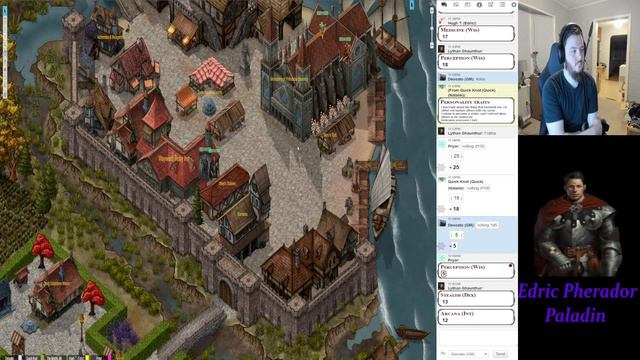Image resolution: width=640 pixels, height=360 pixels.
Task: Click the GM avatar in the blue message
Action: pyautogui.click(x=442, y=77)
